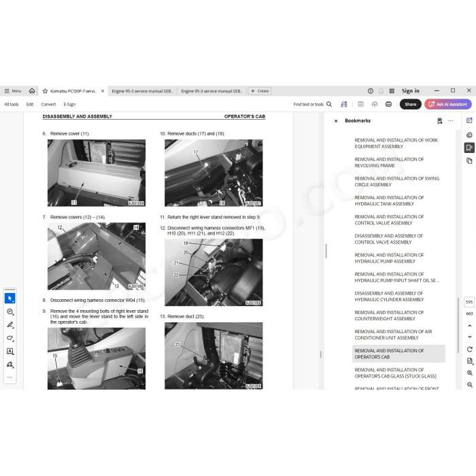The height and width of the screenshot is (476, 476).
Task: Click the zoom out magnifier icon
Action: point(470,385)
